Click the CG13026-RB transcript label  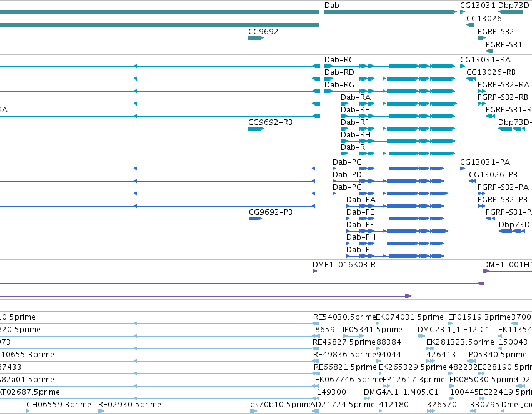coord(491,72)
